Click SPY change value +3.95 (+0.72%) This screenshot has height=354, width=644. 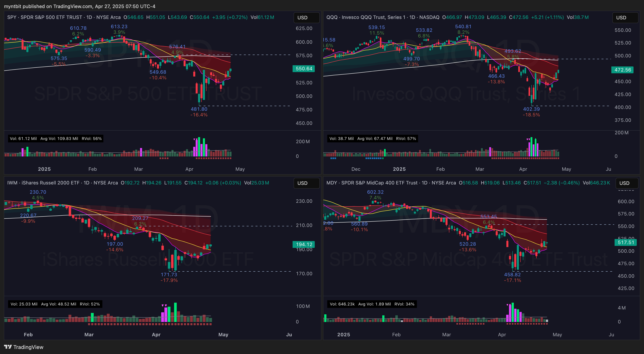coord(230,17)
